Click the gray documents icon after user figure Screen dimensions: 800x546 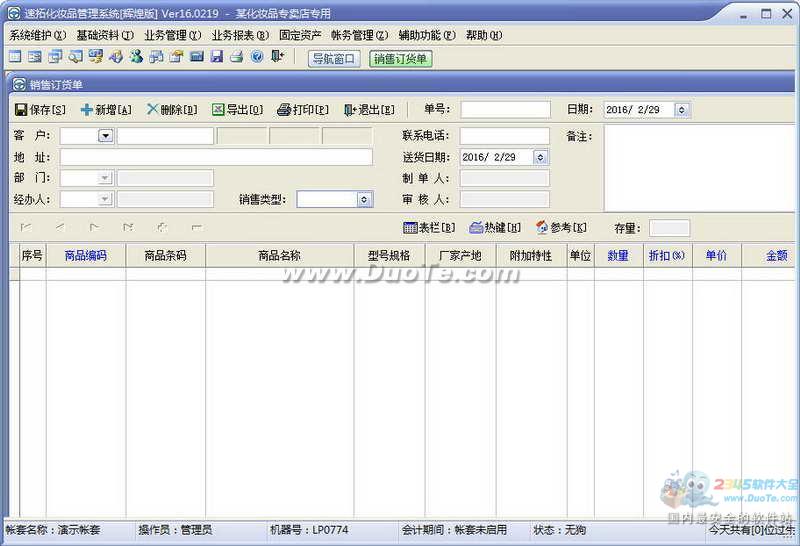pyautogui.click(x=156, y=57)
